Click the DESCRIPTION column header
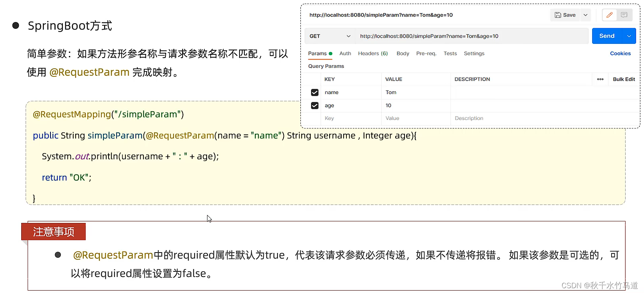Screen dimensions: 644x293 tap(472, 79)
